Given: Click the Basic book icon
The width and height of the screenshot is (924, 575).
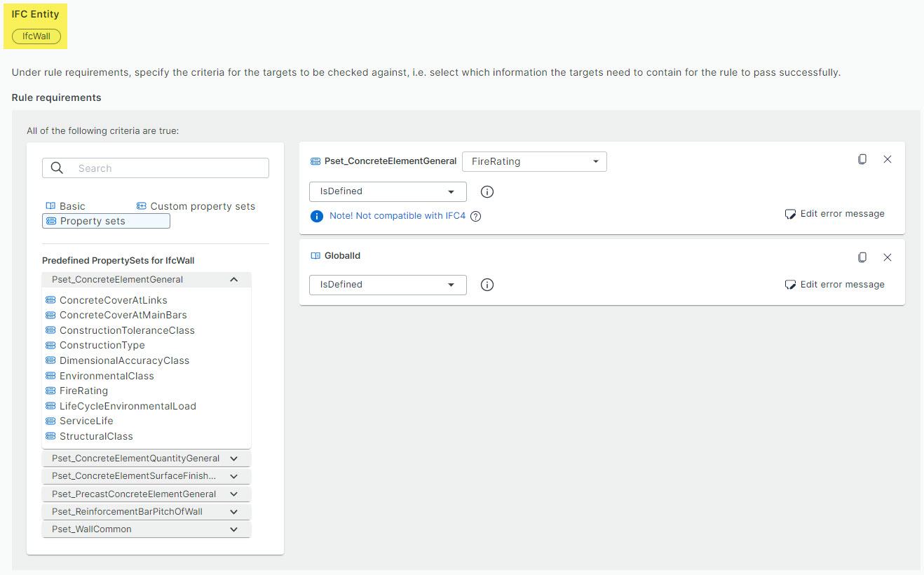Looking at the screenshot, I should point(50,206).
